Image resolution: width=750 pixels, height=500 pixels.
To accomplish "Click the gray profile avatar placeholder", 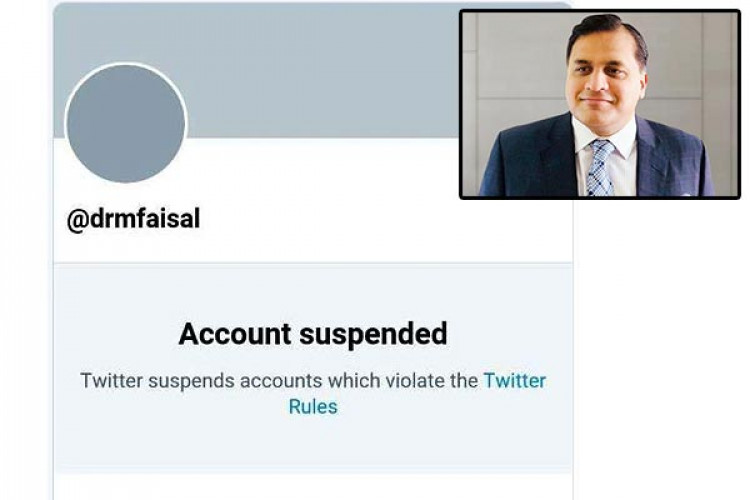I will (126, 124).
